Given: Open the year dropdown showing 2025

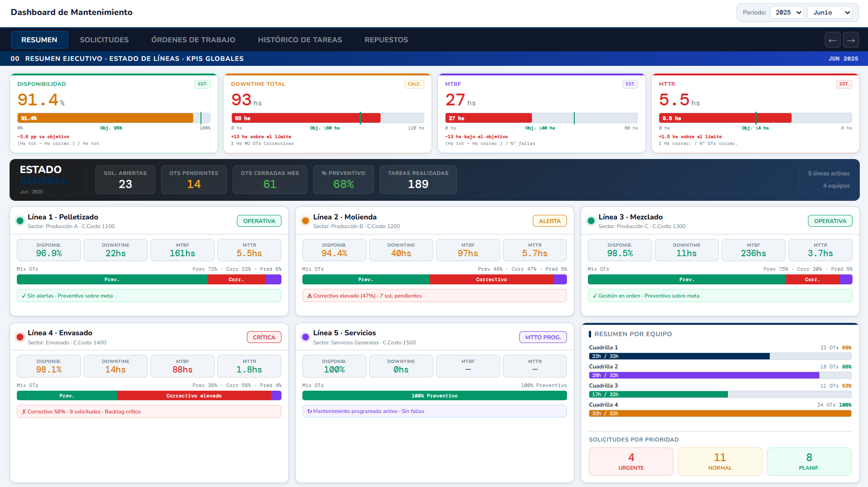Looking at the screenshot, I should pyautogui.click(x=787, y=12).
